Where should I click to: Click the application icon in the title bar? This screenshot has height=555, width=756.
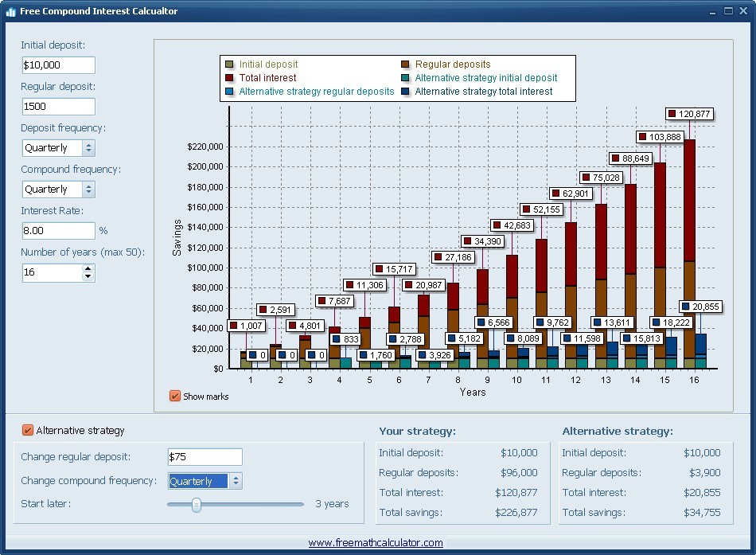10,11
